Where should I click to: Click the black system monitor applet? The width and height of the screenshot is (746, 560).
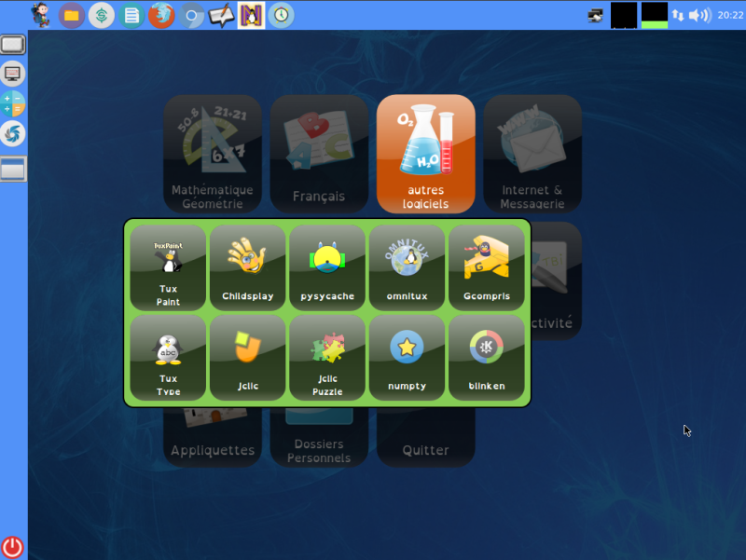(x=624, y=15)
